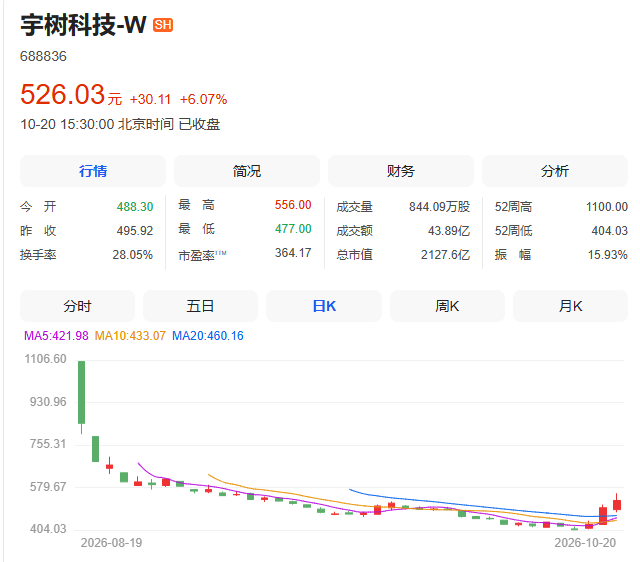The width and height of the screenshot is (640, 562).
Task: Click the 最低 value 477.00
Action: (x=293, y=229)
